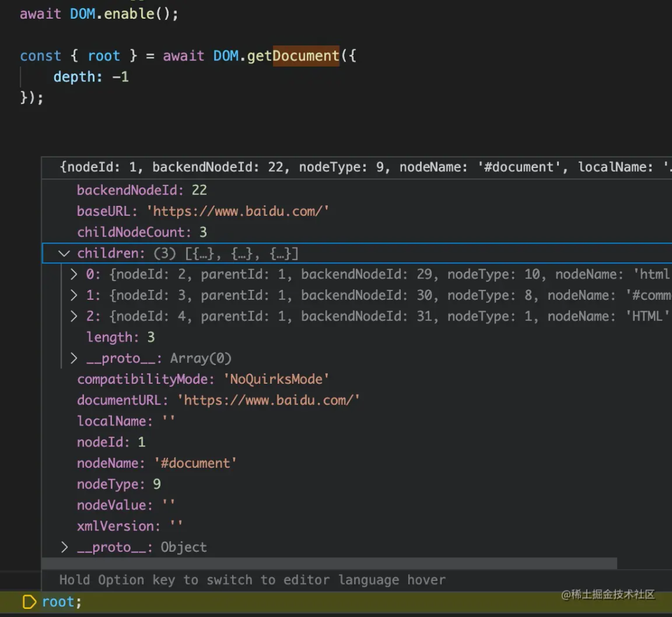Expand child 1 with nodeId 3
The width and height of the screenshot is (672, 617).
(73, 295)
